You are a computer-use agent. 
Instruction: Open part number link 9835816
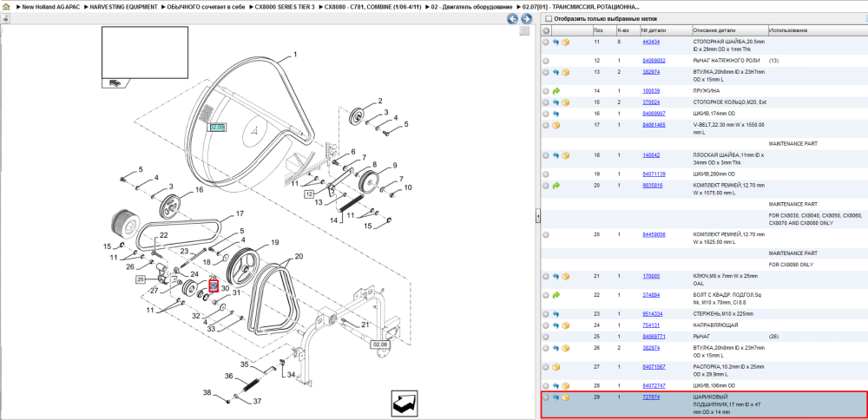point(652,186)
